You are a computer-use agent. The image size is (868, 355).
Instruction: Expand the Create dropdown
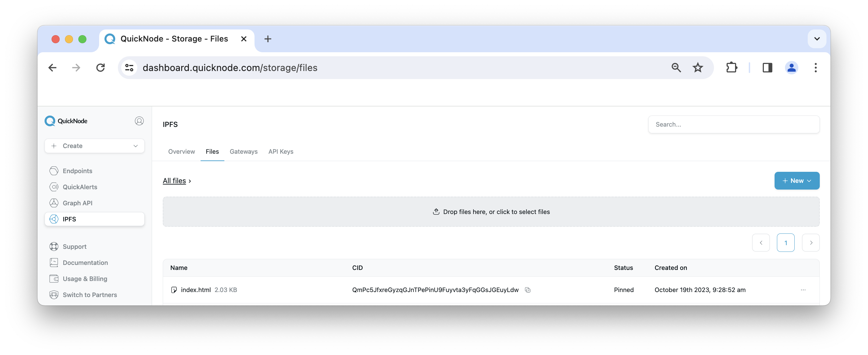click(95, 146)
